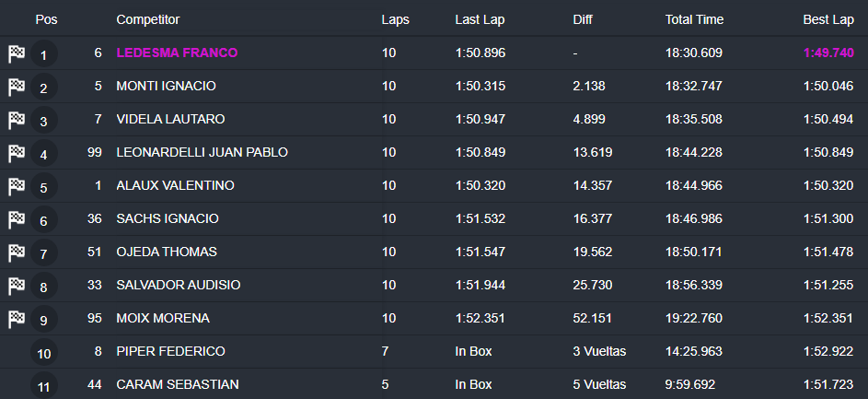This screenshot has width=868, height=399.
Task: Select competitor PIPER FEDERICO
Action: pyautogui.click(x=170, y=351)
